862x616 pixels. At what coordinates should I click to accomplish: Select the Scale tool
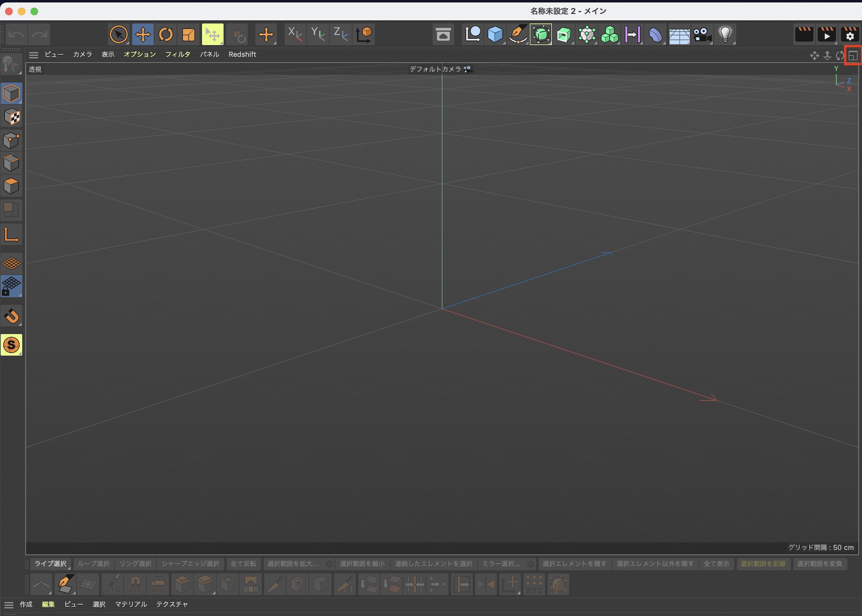189,34
